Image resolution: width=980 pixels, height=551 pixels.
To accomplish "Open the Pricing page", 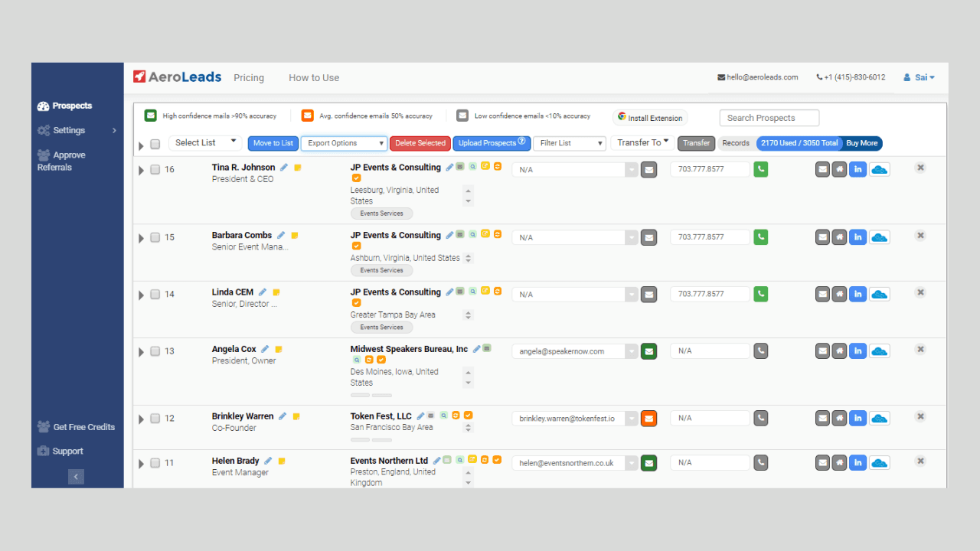I will coord(249,78).
